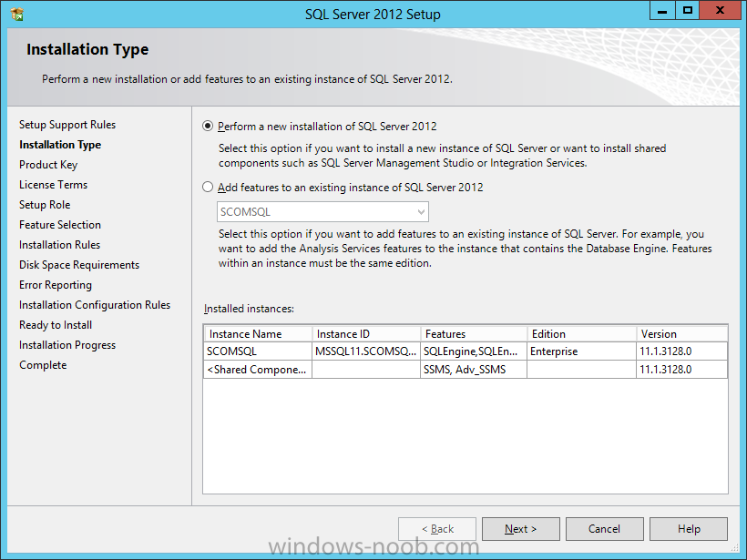The height and width of the screenshot is (560, 747).
Task: Open Help for setup
Action: tap(689, 529)
